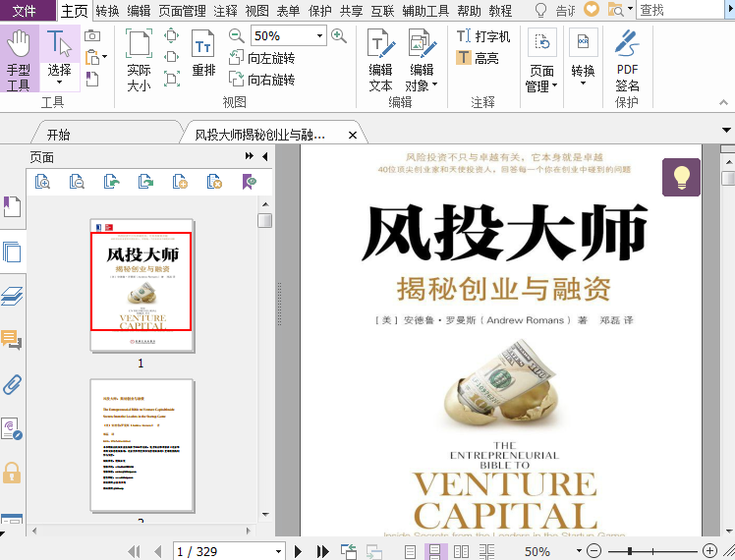Open the Convert dropdown in ribbon
Screen dimensions: 735x560
pos(583,57)
